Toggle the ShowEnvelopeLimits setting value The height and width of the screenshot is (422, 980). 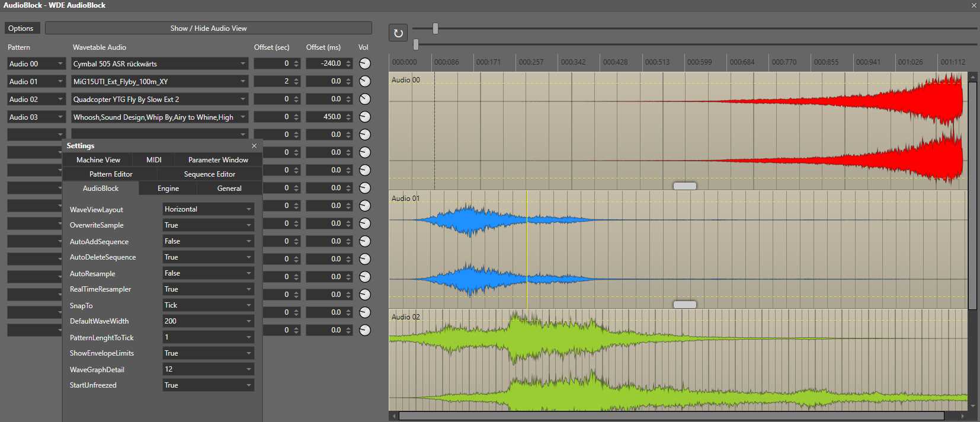tap(208, 353)
